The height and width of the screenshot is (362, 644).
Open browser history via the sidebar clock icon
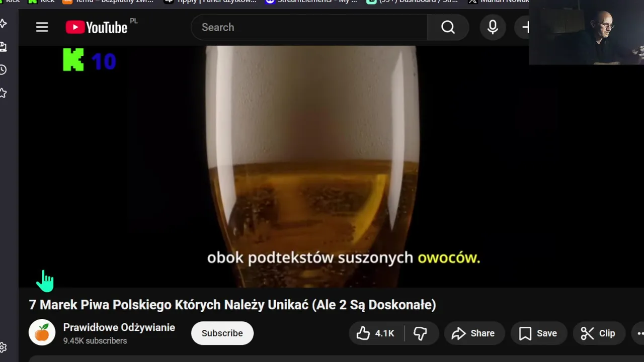(x=3, y=69)
